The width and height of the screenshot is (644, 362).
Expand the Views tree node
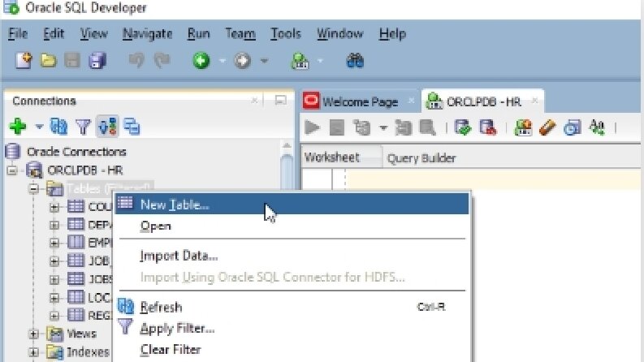click(x=33, y=334)
